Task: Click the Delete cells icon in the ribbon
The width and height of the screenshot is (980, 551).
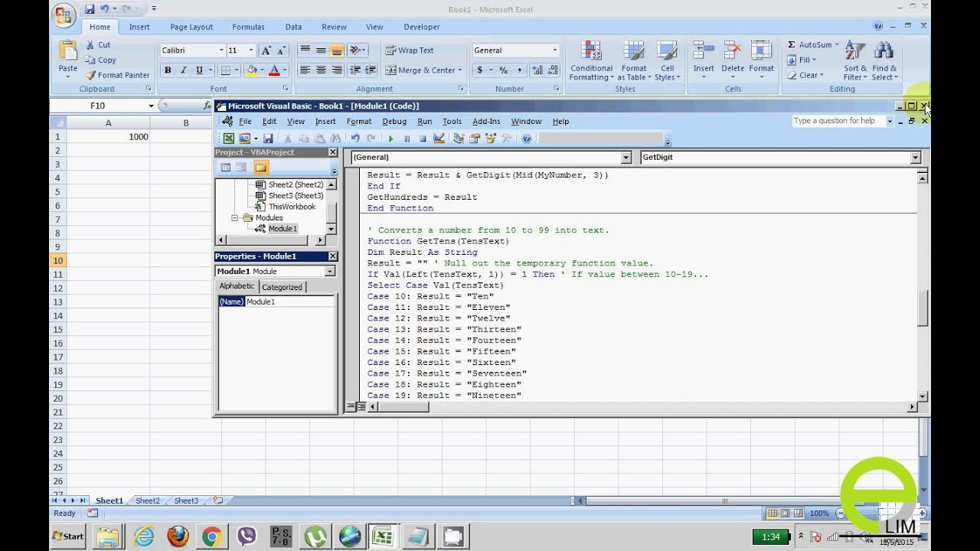Action: coord(733,51)
